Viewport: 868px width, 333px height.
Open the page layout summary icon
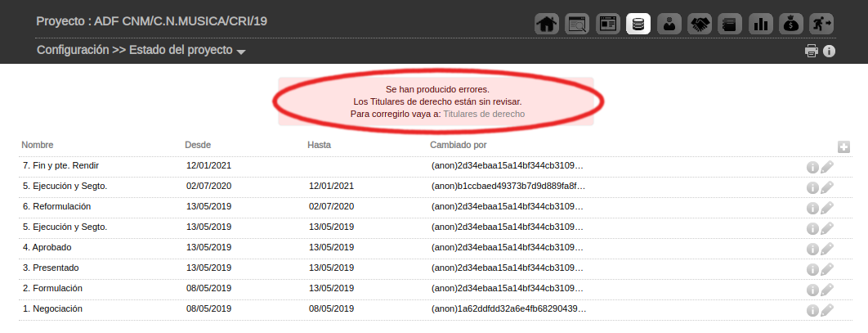click(x=608, y=24)
